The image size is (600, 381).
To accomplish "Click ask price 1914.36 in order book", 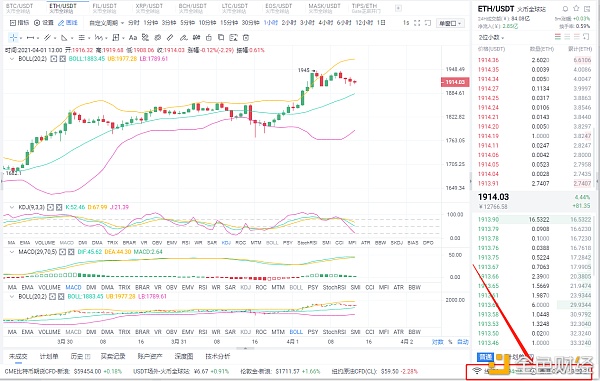I will 488,60.
